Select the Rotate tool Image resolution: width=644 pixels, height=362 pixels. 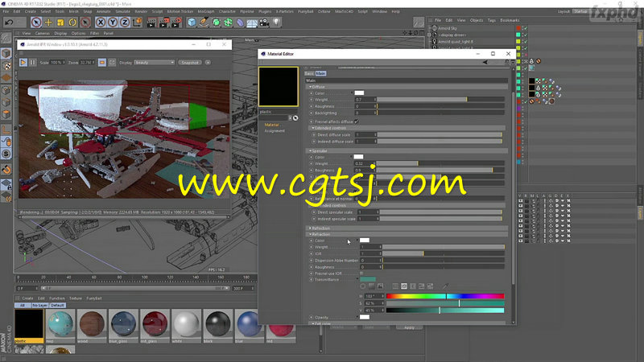coord(72,23)
